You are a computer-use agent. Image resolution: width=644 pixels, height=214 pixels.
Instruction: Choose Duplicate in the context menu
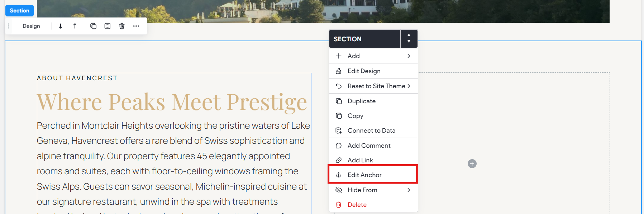[x=373, y=101]
